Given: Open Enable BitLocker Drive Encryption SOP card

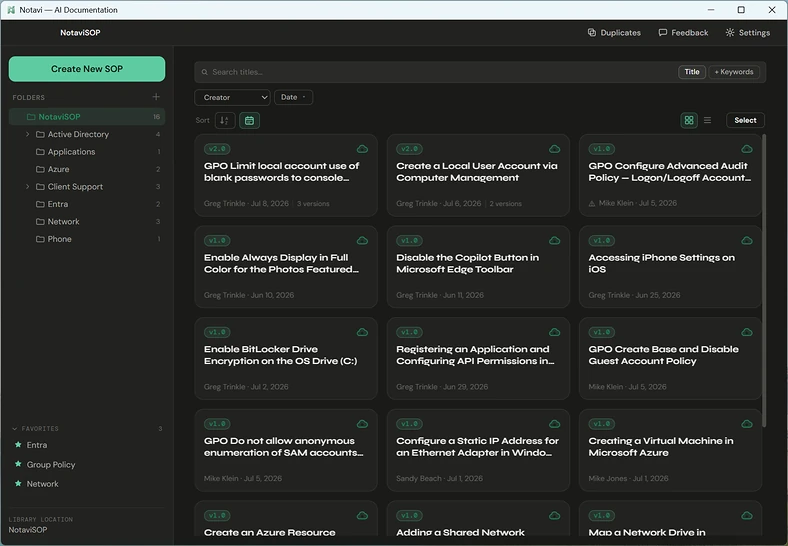Looking at the screenshot, I should tap(286, 358).
